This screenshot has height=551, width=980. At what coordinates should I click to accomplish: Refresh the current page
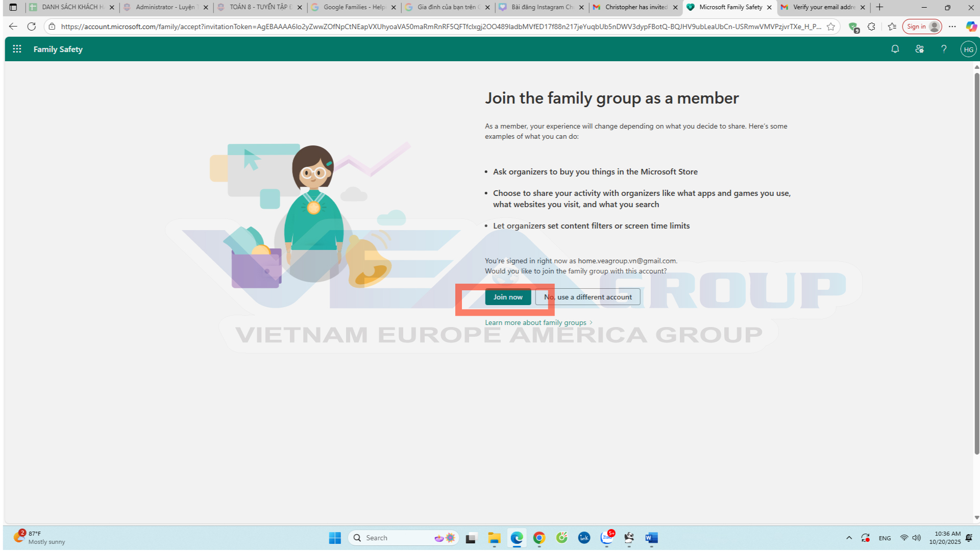pyautogui.click(x=32, y=27)
